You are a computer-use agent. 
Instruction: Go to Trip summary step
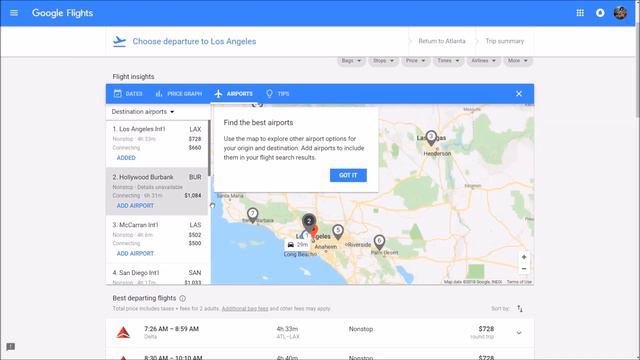pos(504,41)
